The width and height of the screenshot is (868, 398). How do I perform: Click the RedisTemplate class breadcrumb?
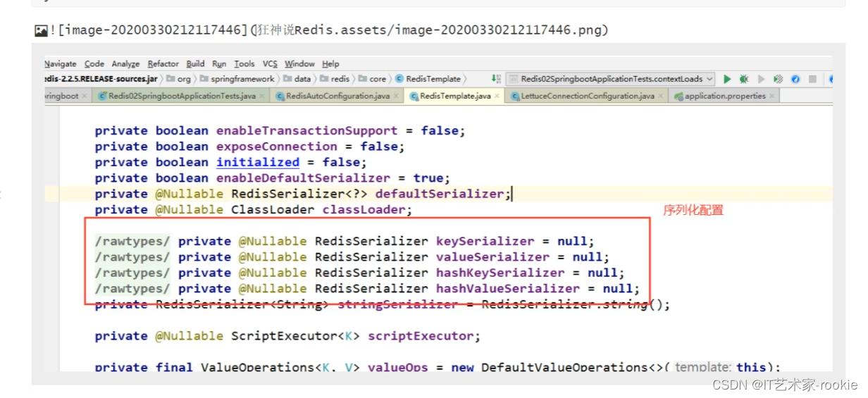(428, 79)
